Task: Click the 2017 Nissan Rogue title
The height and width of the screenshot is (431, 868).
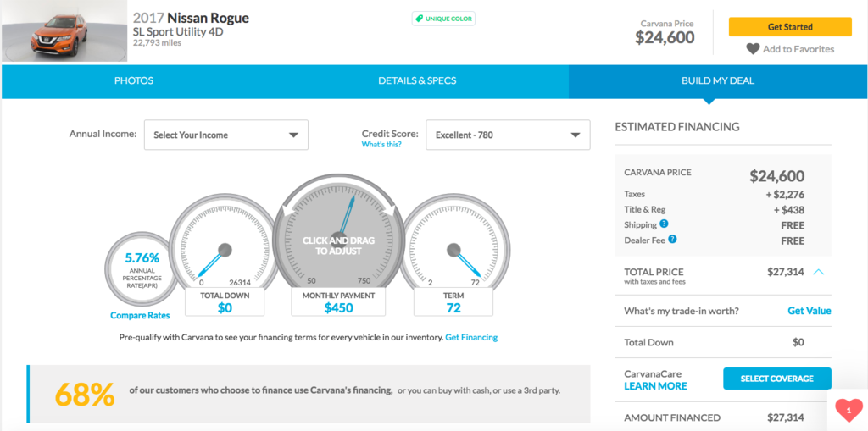Action: (191, 19)
